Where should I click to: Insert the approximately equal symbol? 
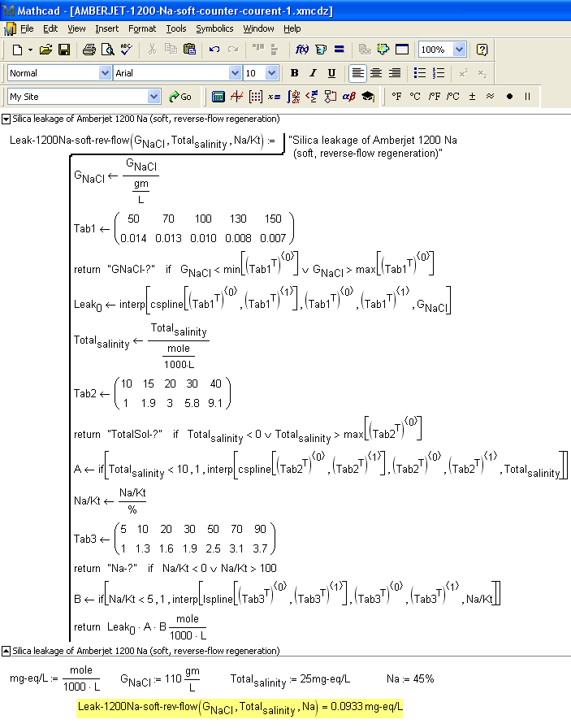coord(491,97)
